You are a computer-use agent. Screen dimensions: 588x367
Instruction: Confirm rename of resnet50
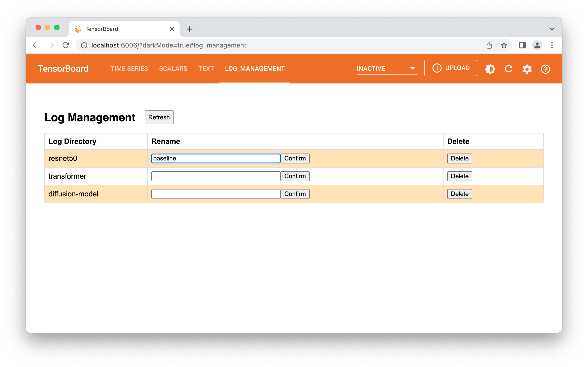[295, 159]
